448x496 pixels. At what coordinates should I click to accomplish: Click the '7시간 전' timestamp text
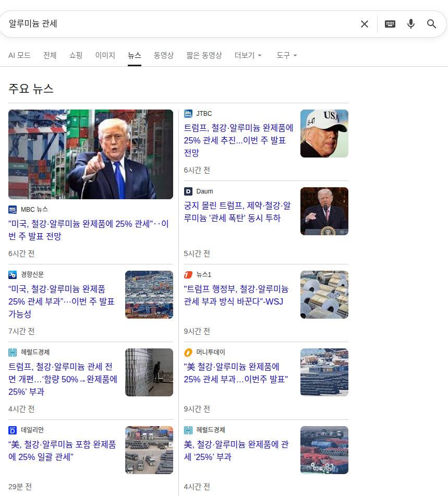coord(21,331)
